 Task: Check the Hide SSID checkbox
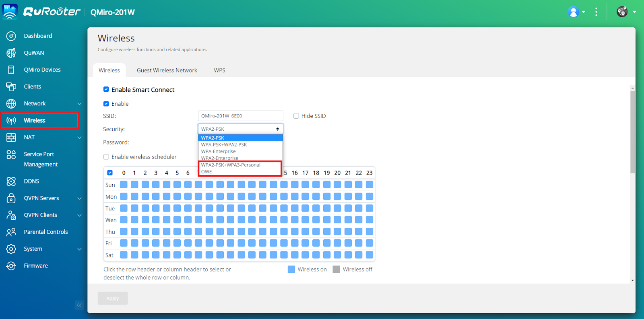click(x=296, y=116)
